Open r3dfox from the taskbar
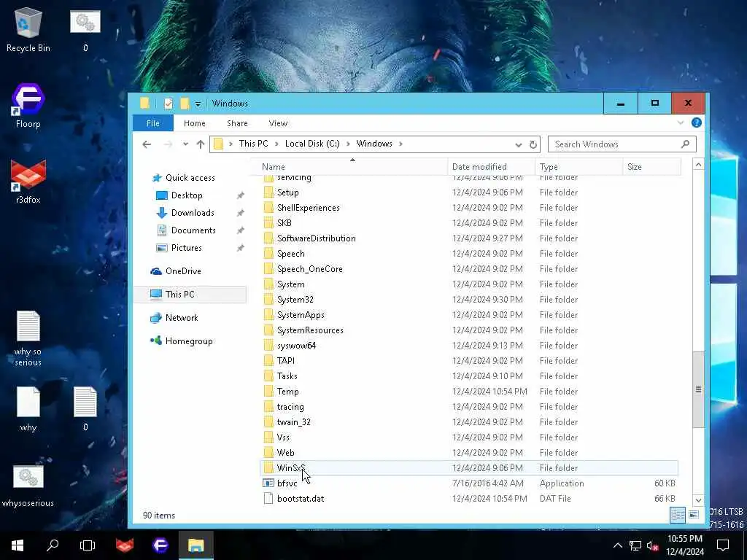The width and height of the screenshot is (747, 560). pos(125,545)
